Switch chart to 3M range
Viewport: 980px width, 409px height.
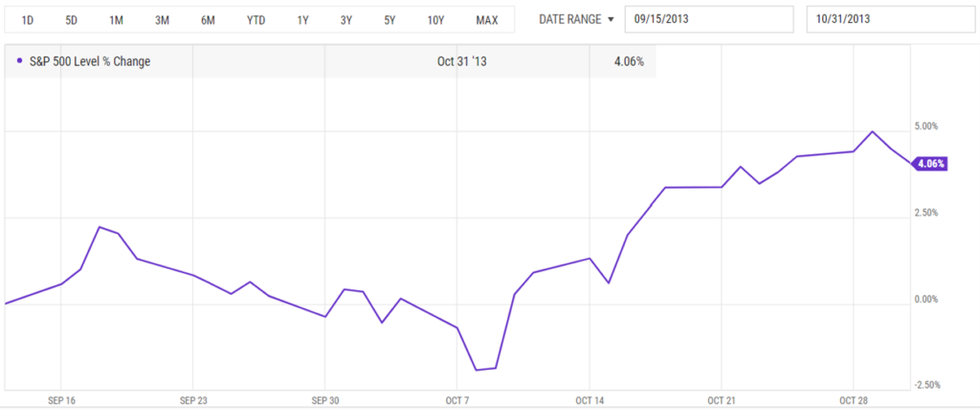[x=162, y=20]
